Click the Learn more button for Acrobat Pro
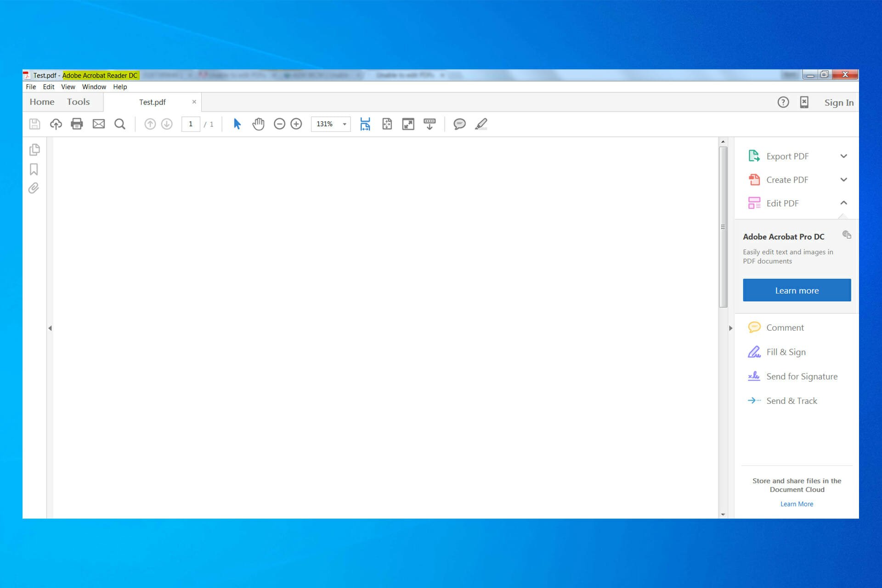This screenshot has height=588, width=882. click(797, 290)
